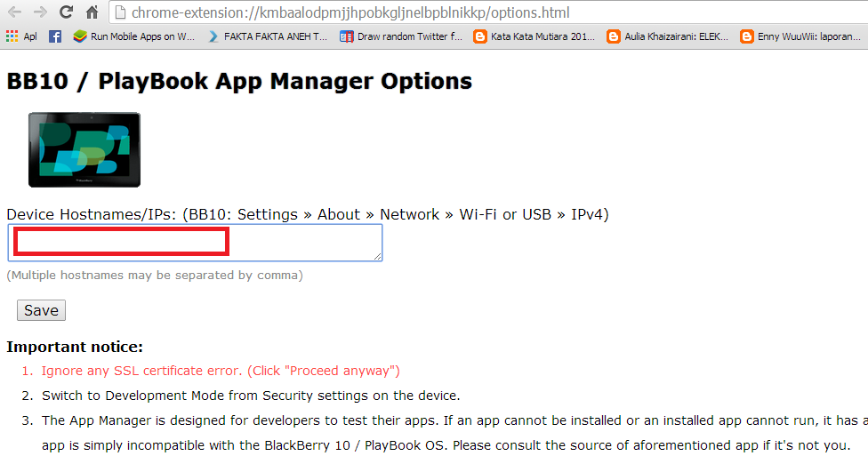868x456 pixels.
Task: Click the BB10 / PlayBook App Manager Options heading
Action: [239, 82]
